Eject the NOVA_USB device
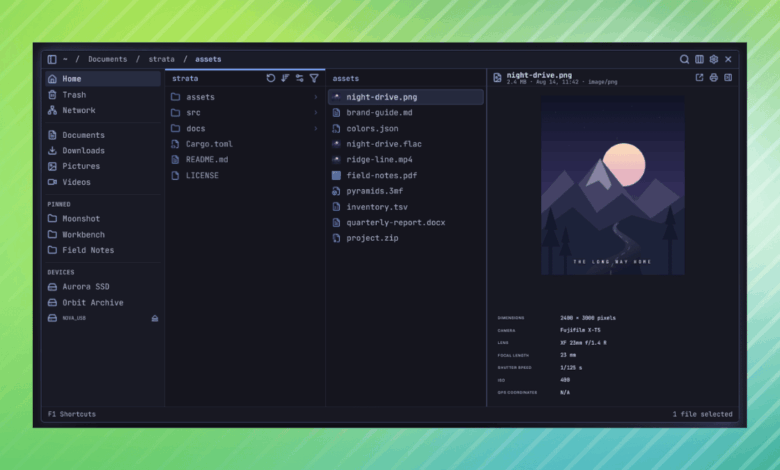 tap(155, 318)
